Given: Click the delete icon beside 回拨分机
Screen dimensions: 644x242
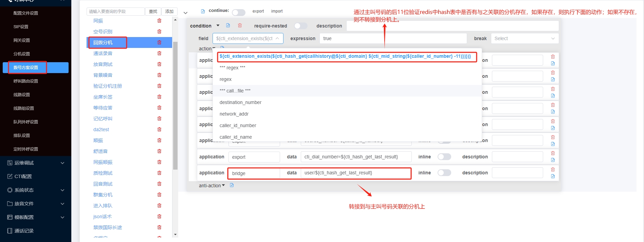Looking at the screenshot, I should click(159, 42).
